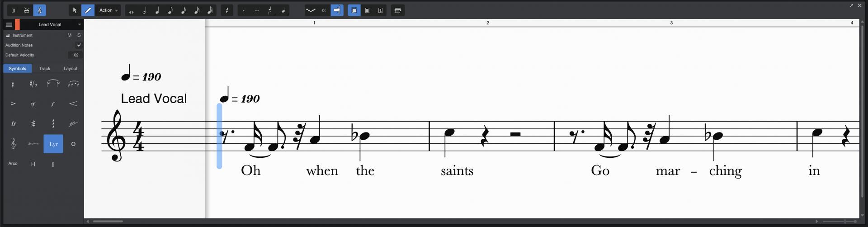The height and width of the screenshot is (227, 868).
Task: Choose the whole note value
Action: [132, 10]
